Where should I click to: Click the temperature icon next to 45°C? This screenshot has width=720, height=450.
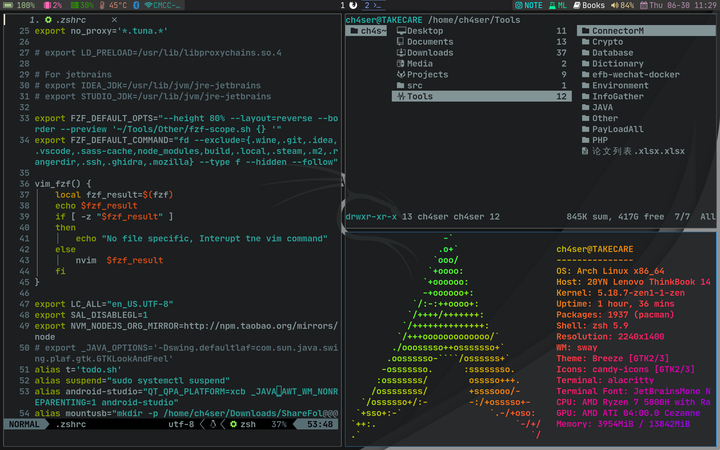pos(102,6)
